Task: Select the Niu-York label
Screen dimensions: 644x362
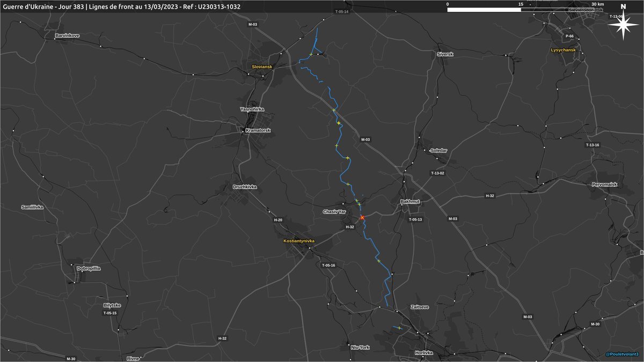Action: coord(360,347)
